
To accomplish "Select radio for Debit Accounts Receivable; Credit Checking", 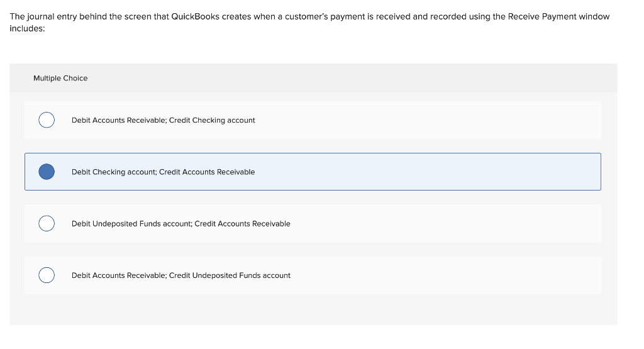I will (47, 120).
